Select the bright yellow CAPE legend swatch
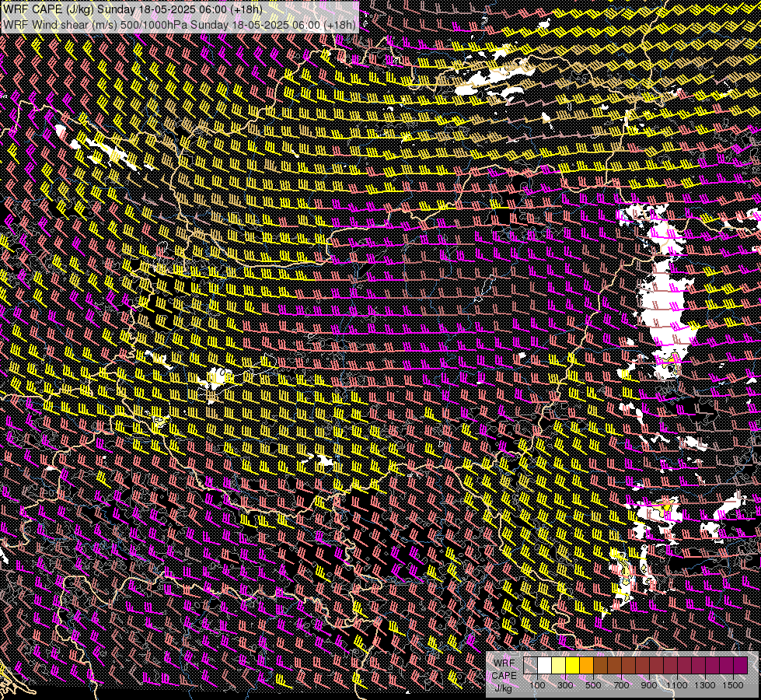 [573, 665]
